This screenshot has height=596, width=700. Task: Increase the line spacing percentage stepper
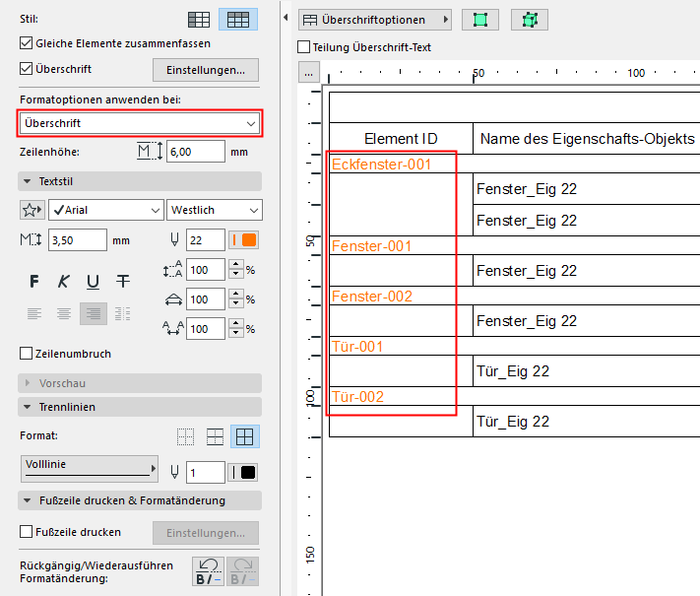point(236,264)
